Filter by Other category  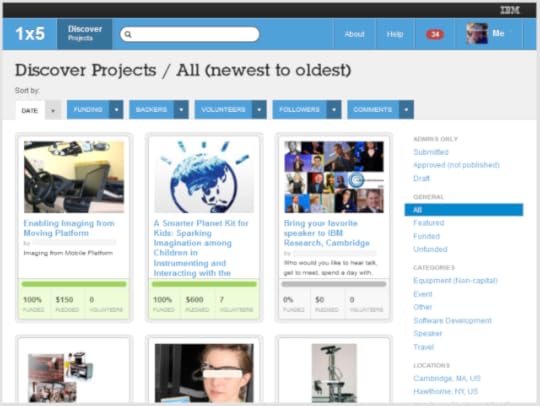point(423,307)
